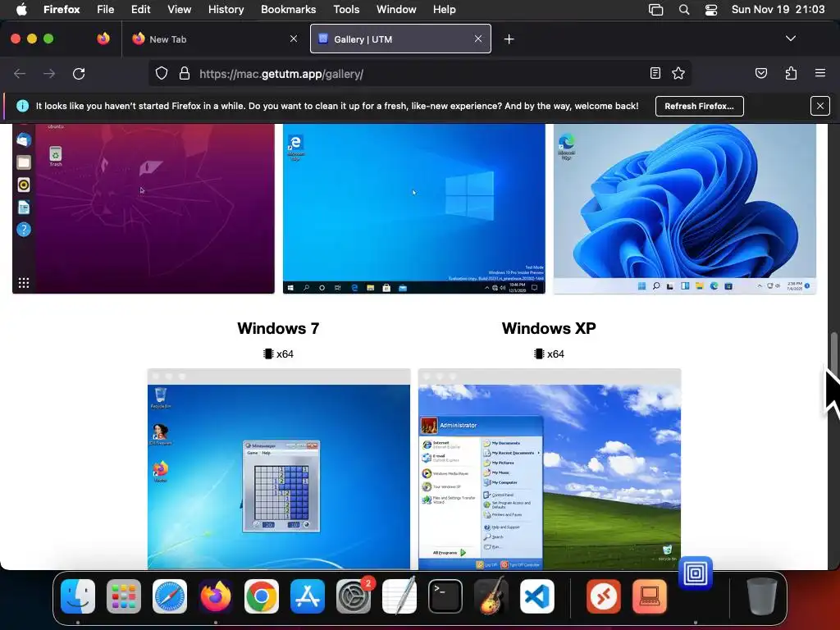
Task: Close the Gallery | UTM tab
Action: [478, 39]
